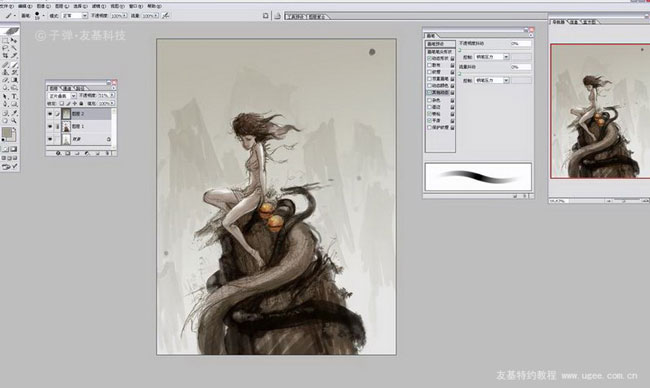Switch to 路径 Paths tab
This screenshot has height=388, width=650.
80,89
